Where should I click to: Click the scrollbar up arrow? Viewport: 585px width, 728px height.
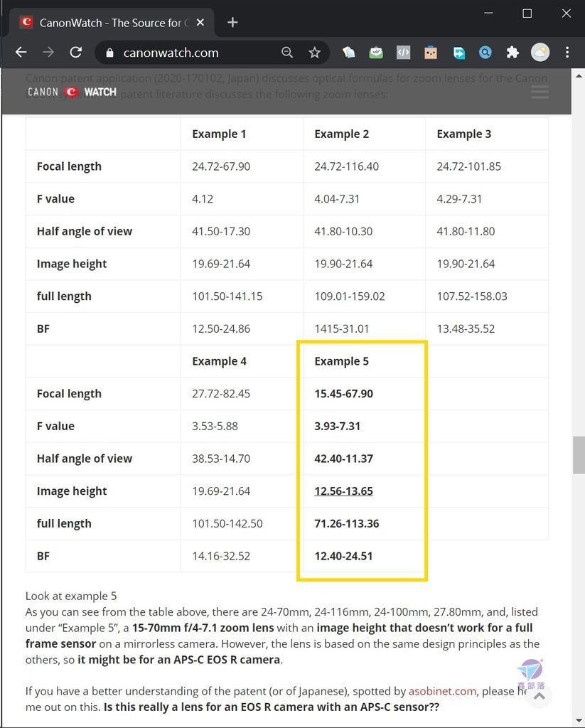(x=579, y=75)
